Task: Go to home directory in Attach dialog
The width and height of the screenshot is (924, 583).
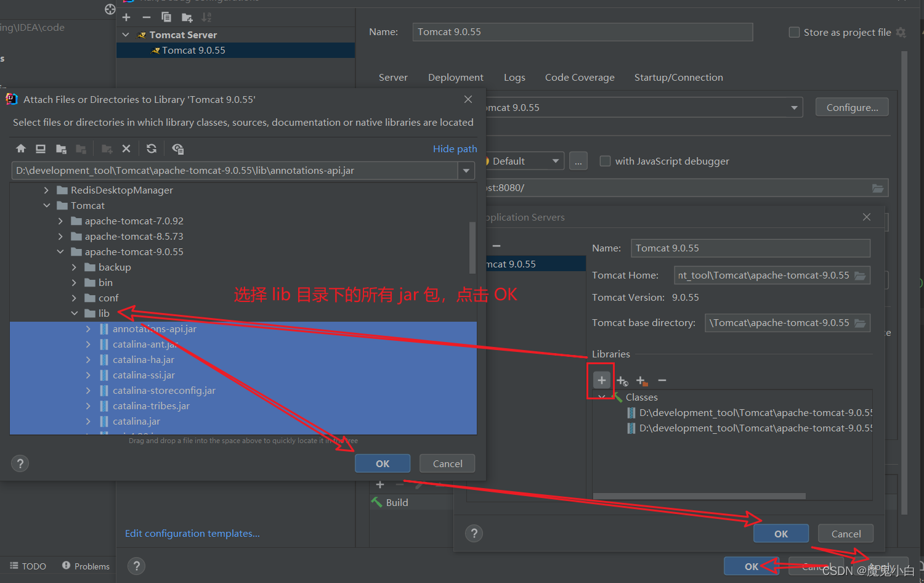Action: pyautogui.click(x=21, y=149)
